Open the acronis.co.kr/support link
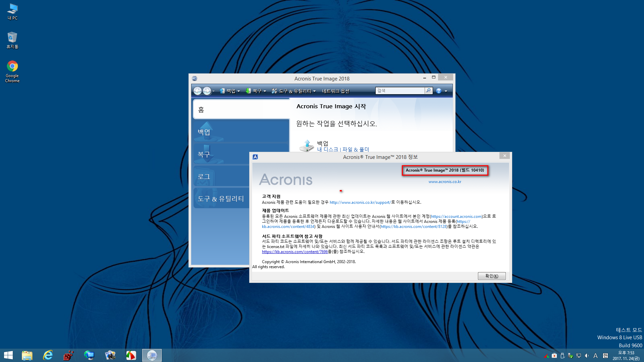 click(360, 202)
